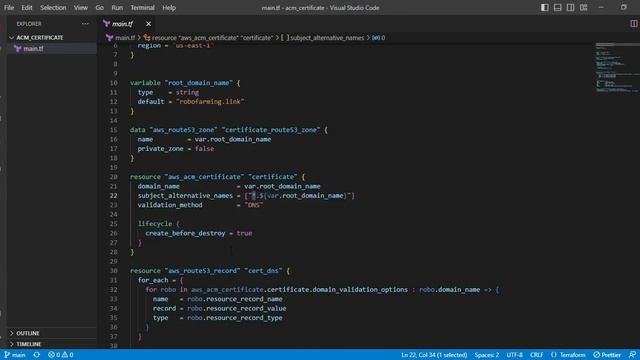Click aws_acm_certificate resource breadcrumb
Image resolution: width=640 pixels, height=360 pixels.
coord(212,38)
